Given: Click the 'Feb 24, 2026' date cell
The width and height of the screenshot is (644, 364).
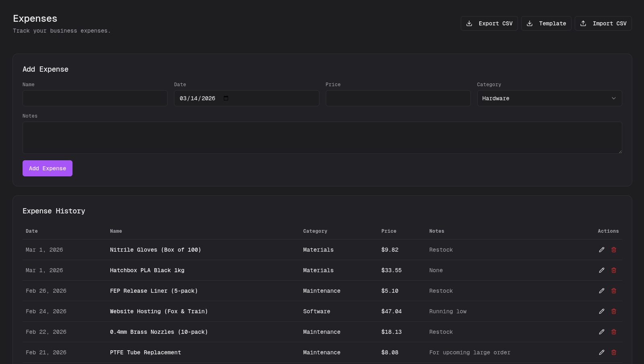Looking at the screenshot, I should (46, 311).
